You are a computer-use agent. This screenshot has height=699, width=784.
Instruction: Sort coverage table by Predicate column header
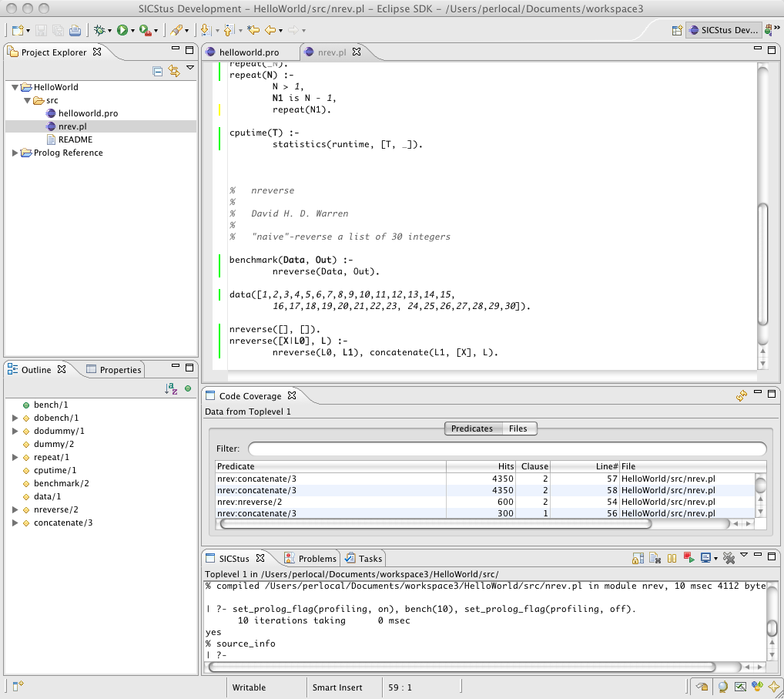point(330,466)
